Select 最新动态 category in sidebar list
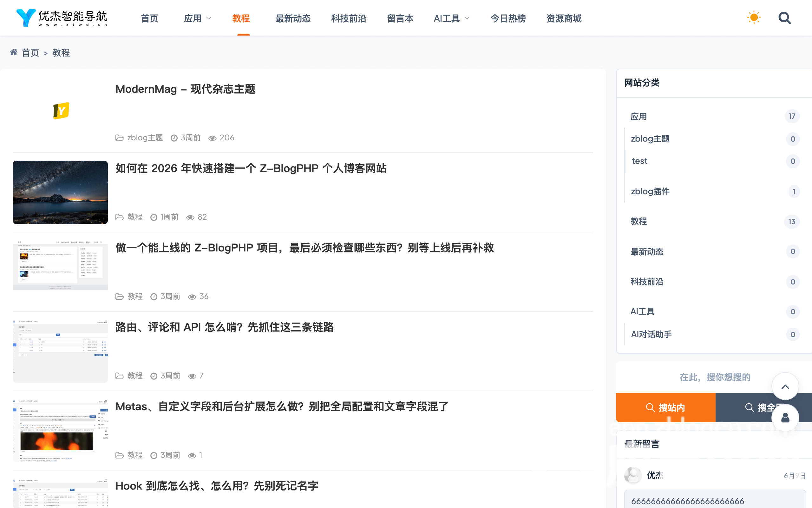Image resolution: width=812 pixels, height=508 pixels. (646, 252)
